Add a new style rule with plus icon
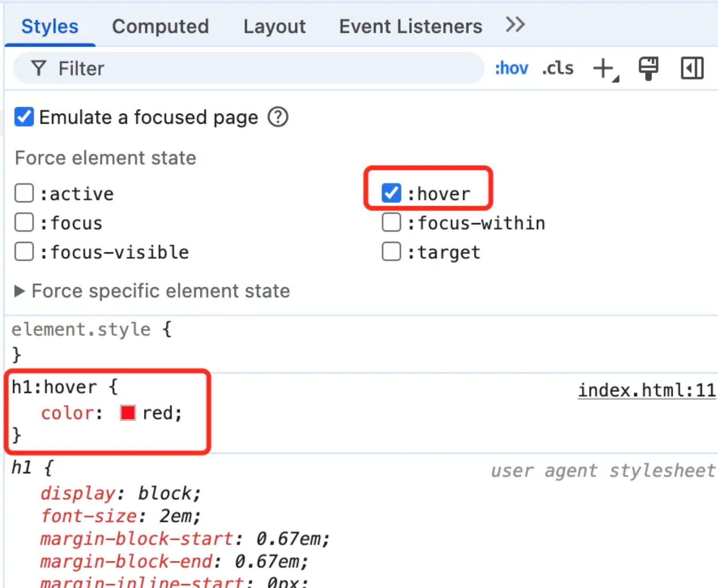 (x=605, y=69)
